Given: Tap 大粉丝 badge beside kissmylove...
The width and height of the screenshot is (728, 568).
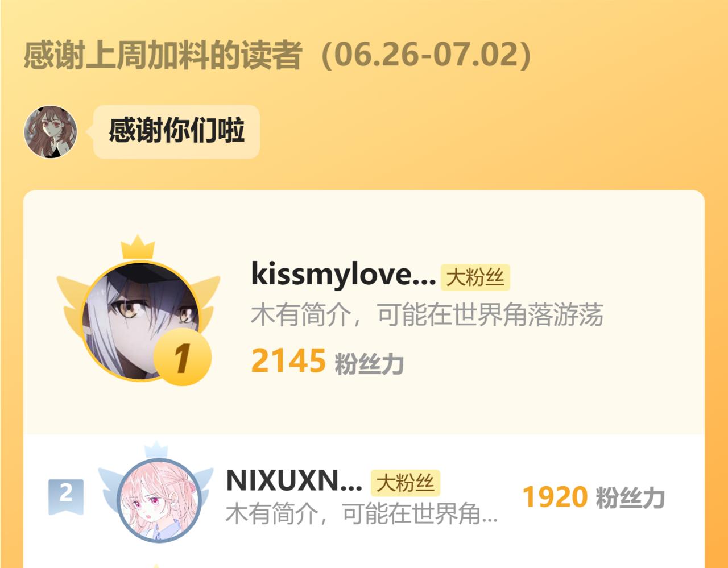Looking at the screenshot, I should 475,277.
